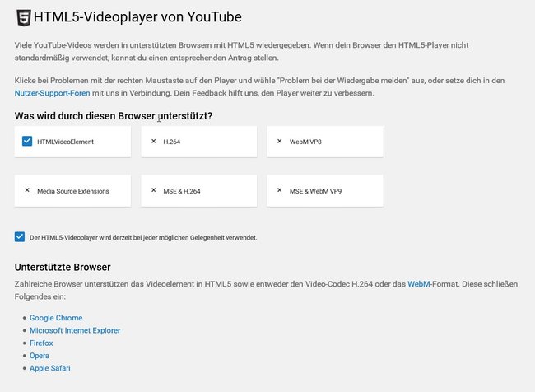Click the HTML5 shield logo icon
The height and width of the screenshot is (392, 535).
coord(24,18)
